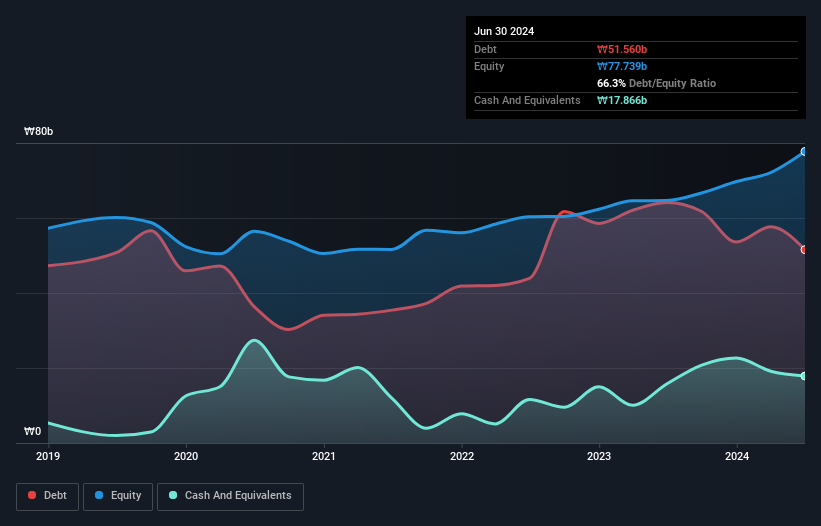Toggle the Debt series legend button
This screenshot has height=526, width=821.
point(48,496)
